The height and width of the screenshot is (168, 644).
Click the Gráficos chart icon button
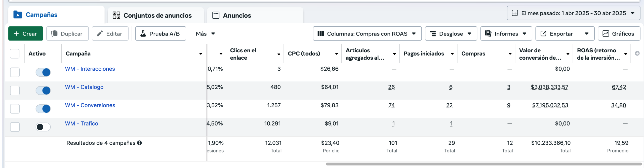[x=619, y=34]
